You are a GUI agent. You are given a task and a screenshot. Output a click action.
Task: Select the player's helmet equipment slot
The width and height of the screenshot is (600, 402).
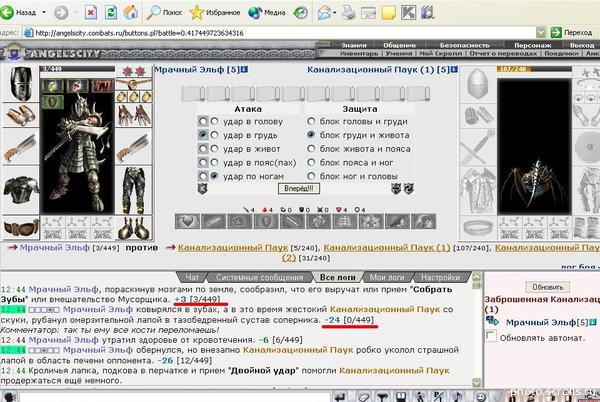click(x=20, y=83)
